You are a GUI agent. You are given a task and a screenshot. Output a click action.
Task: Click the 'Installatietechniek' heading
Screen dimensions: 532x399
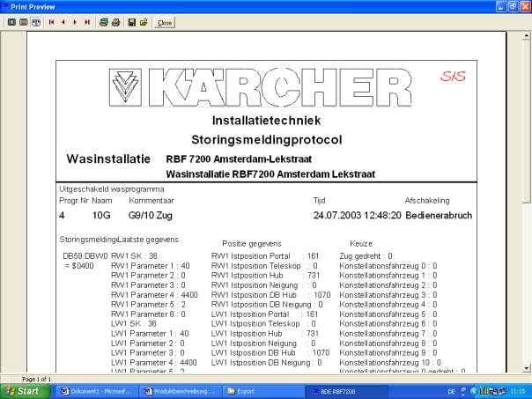coord(266,121)
